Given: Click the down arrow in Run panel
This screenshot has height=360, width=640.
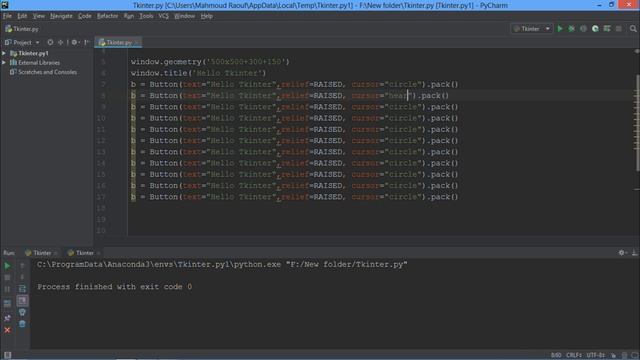Looking at the screenshot, I should click(x=22, y=278).
